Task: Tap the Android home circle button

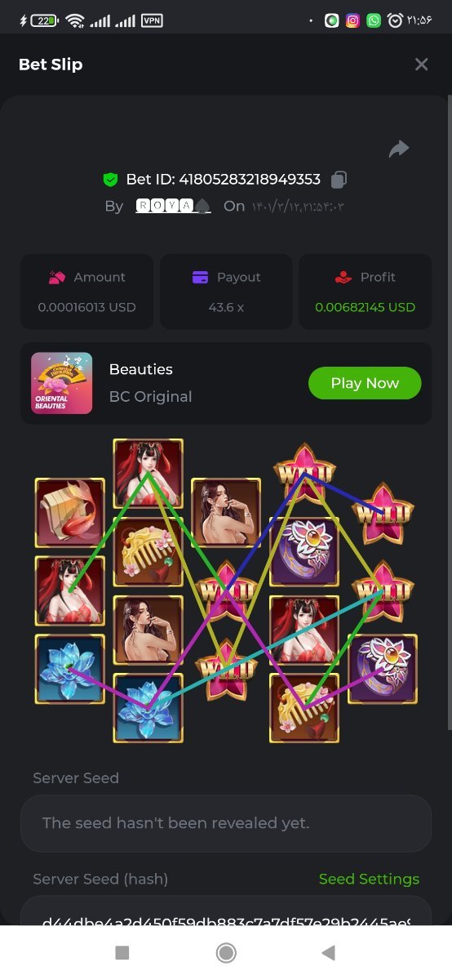Action: [x=226, y=952]
